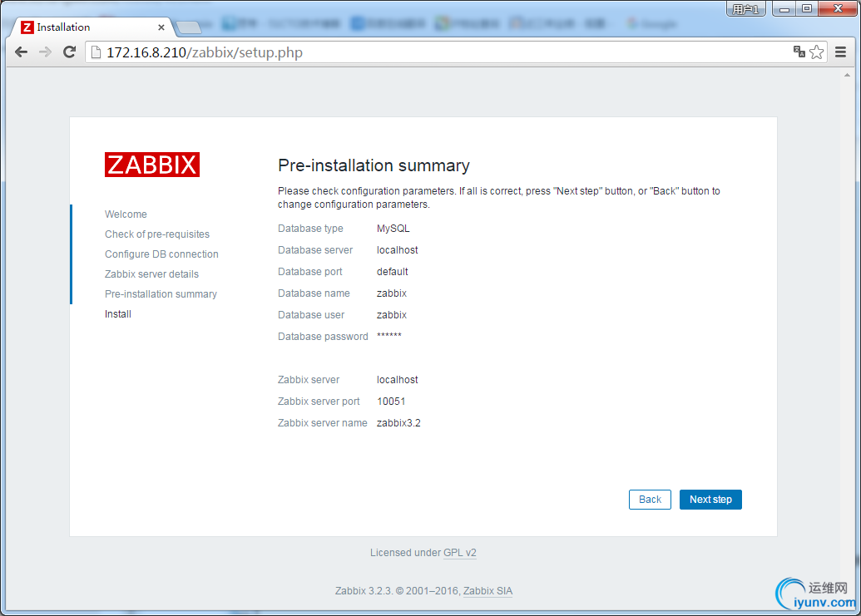The height and width of the screenshot is (616, 861).
Task: Click the browser Back arrow icon
Action: 22,52
